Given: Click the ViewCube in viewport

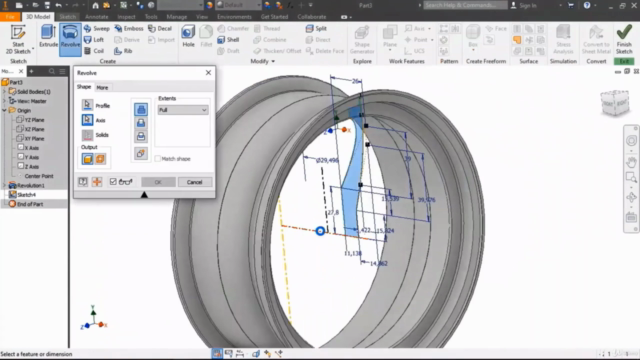Looking at the screenshot, I should pos(615,103).
